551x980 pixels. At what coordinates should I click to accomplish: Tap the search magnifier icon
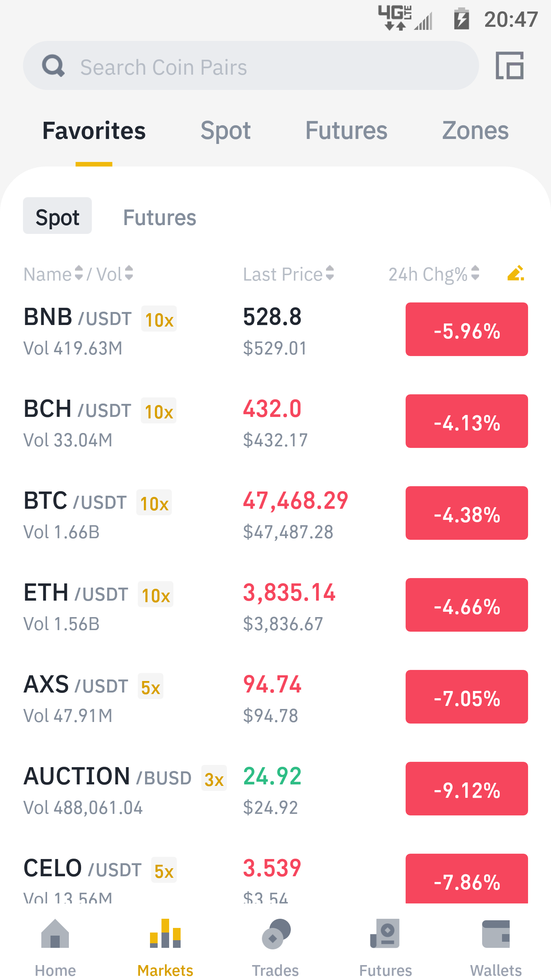[53, 65]
